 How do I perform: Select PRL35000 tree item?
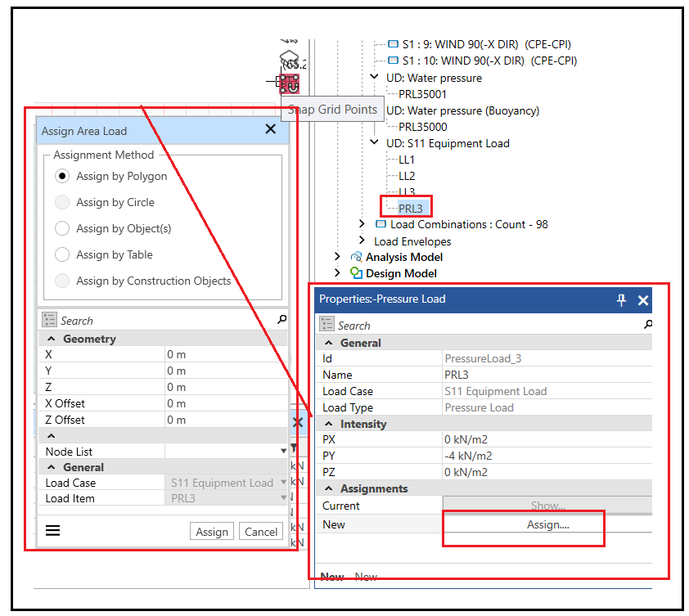(x=422, y=127)
